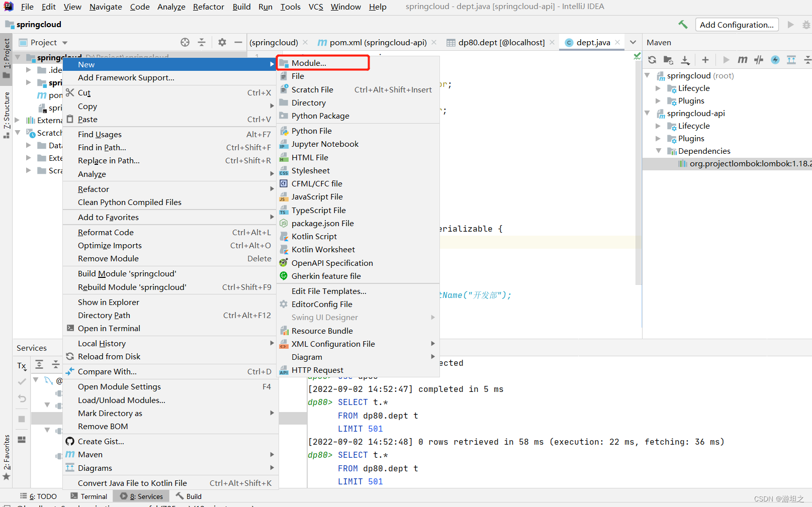This screenshot has width=812, height=507.
Task: Open the 6: TODO tool window
Action: 39,496
